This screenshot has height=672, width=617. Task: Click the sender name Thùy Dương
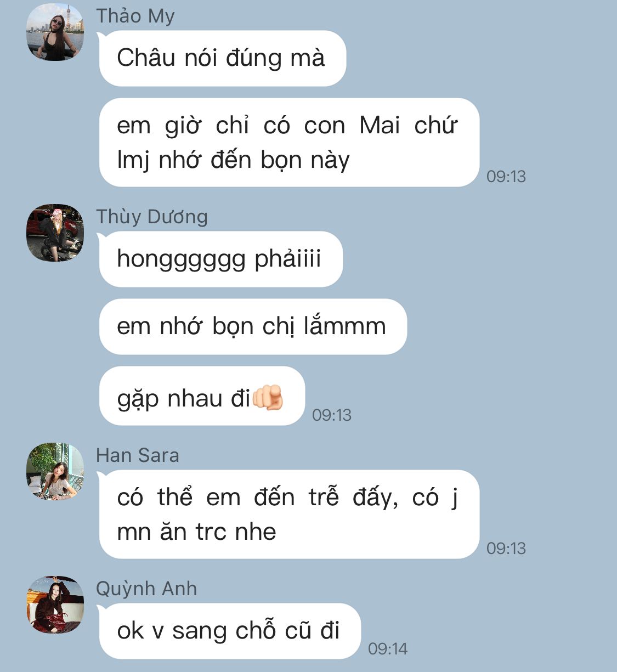click(x=152, y=217)
